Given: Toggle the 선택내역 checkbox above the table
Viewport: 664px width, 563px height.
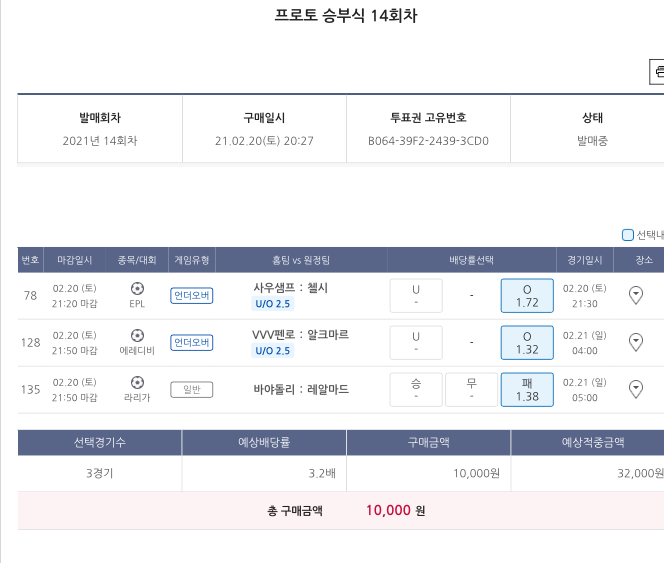Looking at the screenshot, I should [628, 235].
